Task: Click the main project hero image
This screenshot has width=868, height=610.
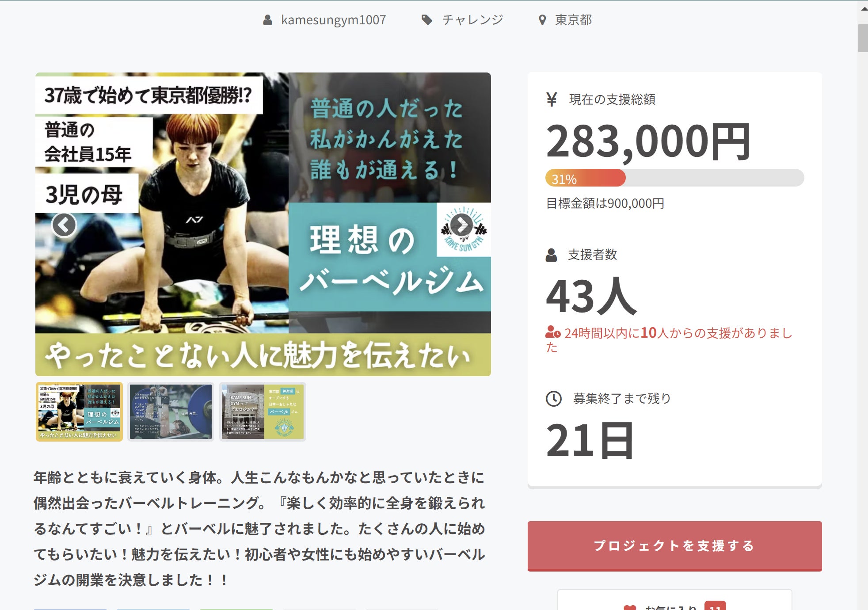Action: pyautogui.click(x=263, y=224)
